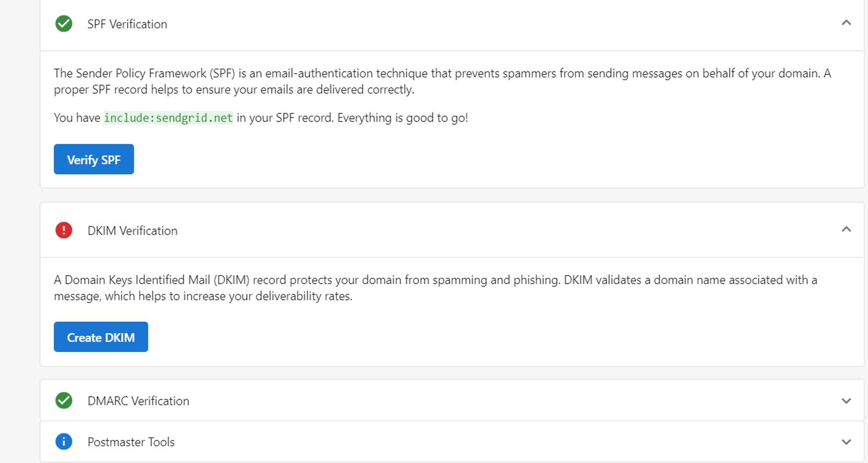Click the include:sendgrid.net code snippet
This screenshot has height=463, width=868.
click(x=168, y=118)
